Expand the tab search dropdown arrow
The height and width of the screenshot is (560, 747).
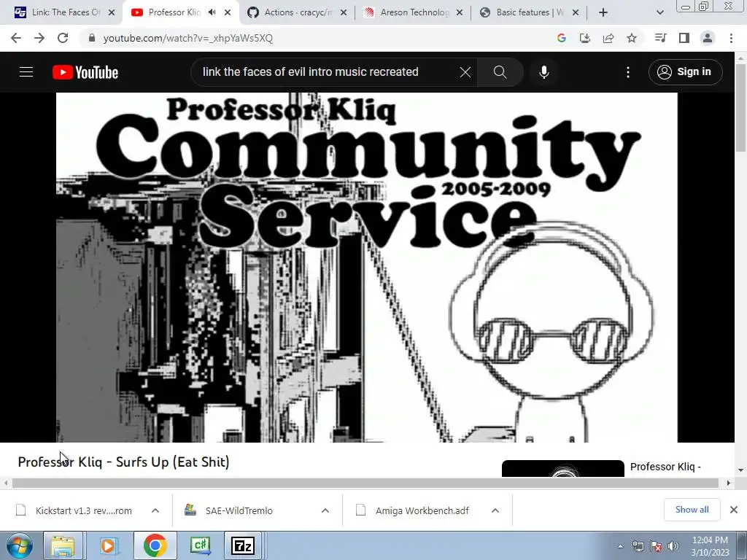659,12
